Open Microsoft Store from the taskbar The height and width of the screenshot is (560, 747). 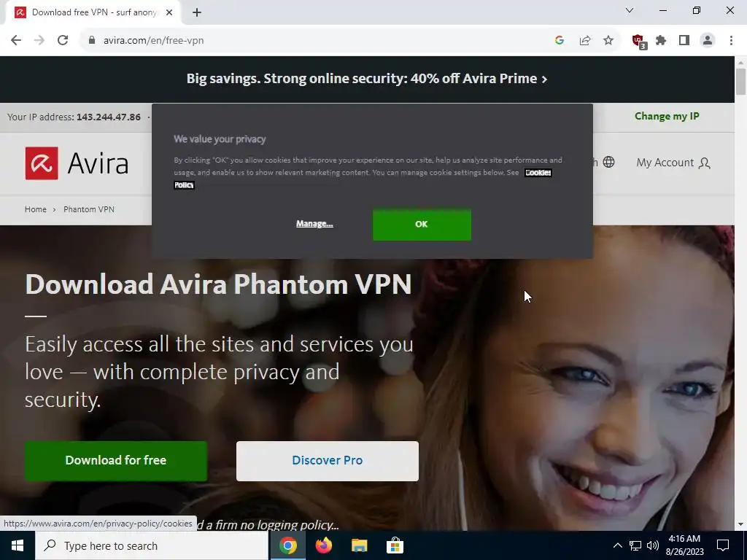point(395,545)
